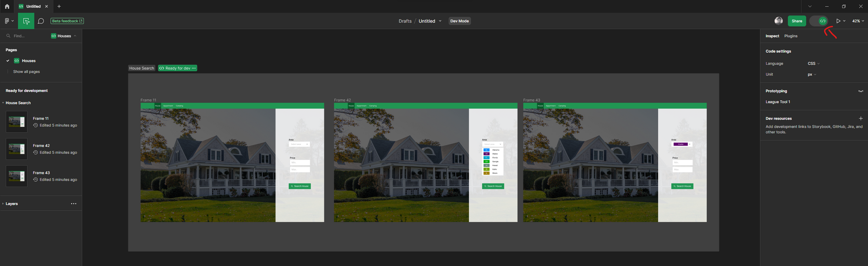Collapse the Houses page selector
The width and height of the screenshot is (868, 266).
[x=64, y=36]
